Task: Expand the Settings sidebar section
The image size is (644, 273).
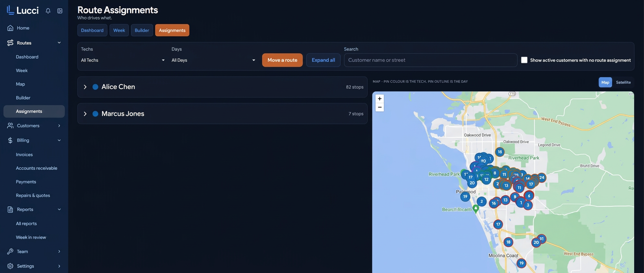Action: 59,266
